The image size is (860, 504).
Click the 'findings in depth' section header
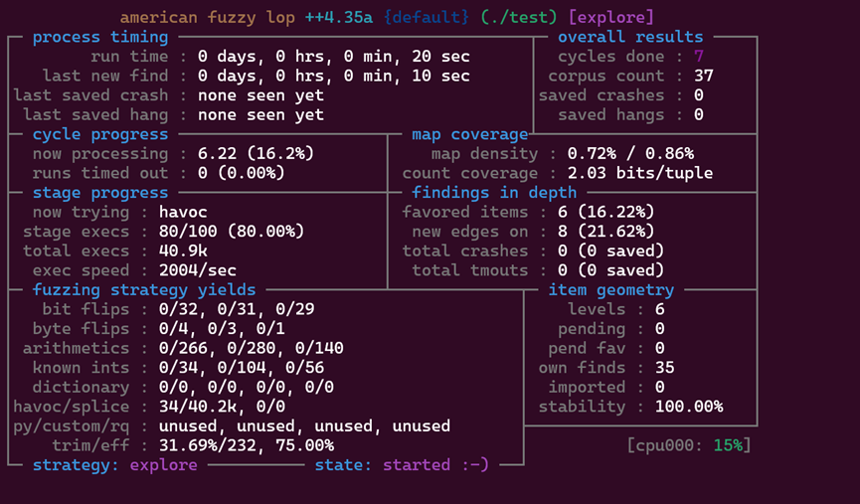coord(494,193)
